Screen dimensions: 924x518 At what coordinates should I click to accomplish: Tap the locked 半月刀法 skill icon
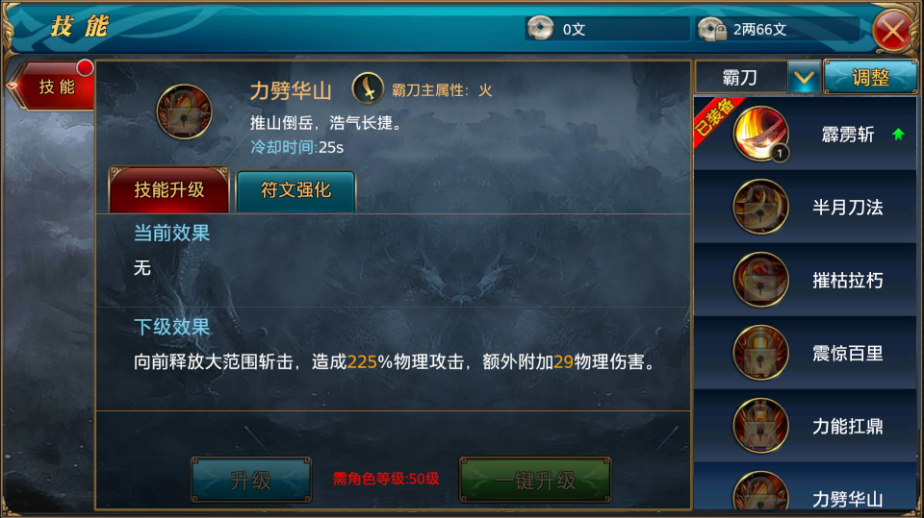coord(760,207)
